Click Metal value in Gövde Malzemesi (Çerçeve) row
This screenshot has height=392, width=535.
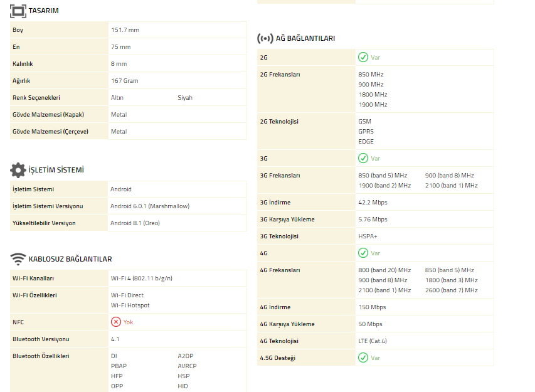pos(119,132)
